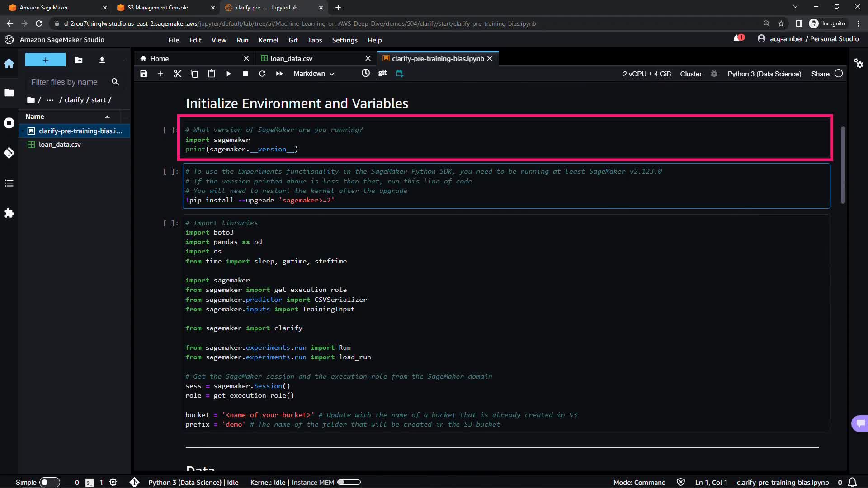This screenshot has height=488, width=868.
Task: Open the Git sidebar panel
Action: point(9,153)
